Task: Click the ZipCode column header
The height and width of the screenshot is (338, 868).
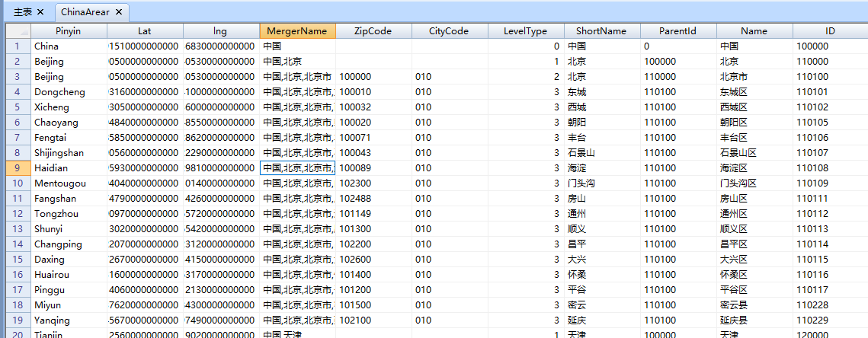Action: [x=373, y=31]
